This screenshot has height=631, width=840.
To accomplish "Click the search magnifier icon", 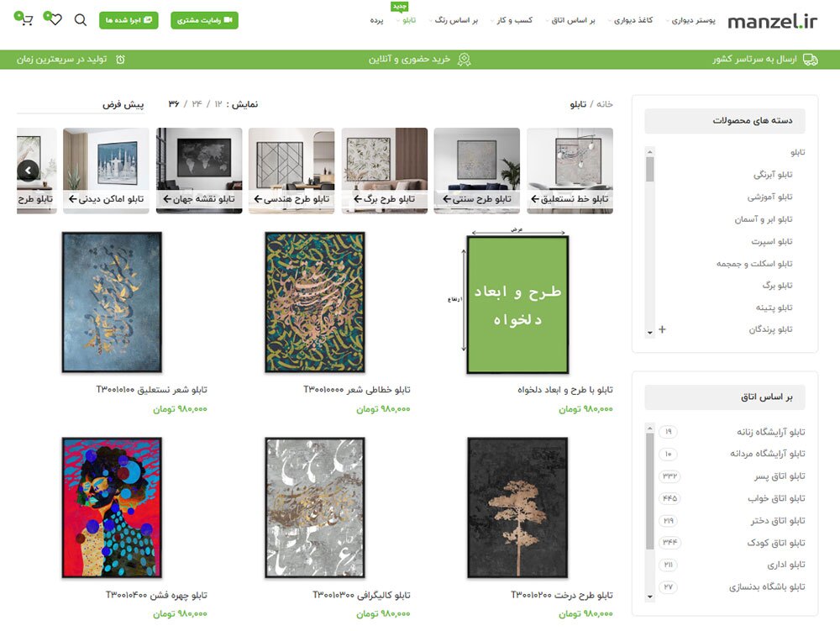I will tap(81, 20).
